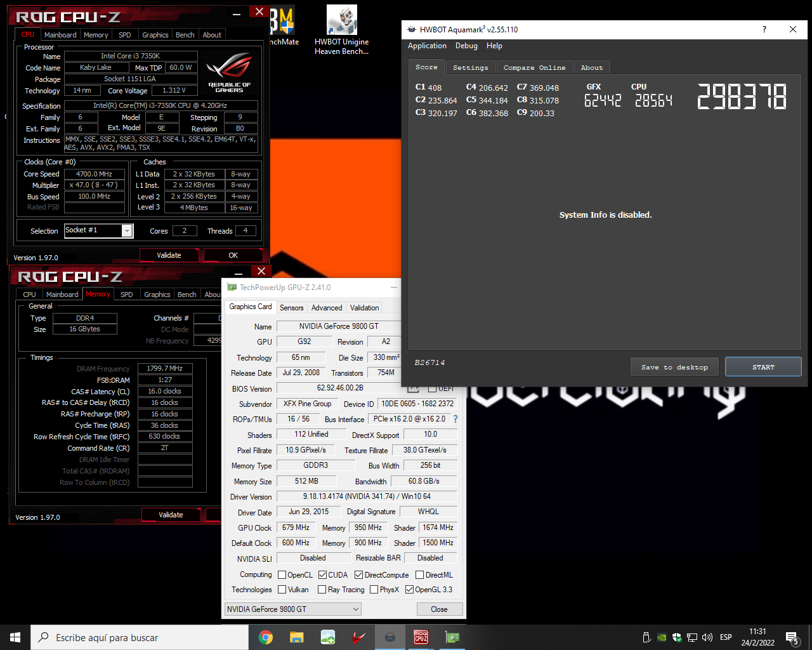
Task: Click OK in the top CPU-Z window
Action: pyautogui.click(x=233, y=255)
